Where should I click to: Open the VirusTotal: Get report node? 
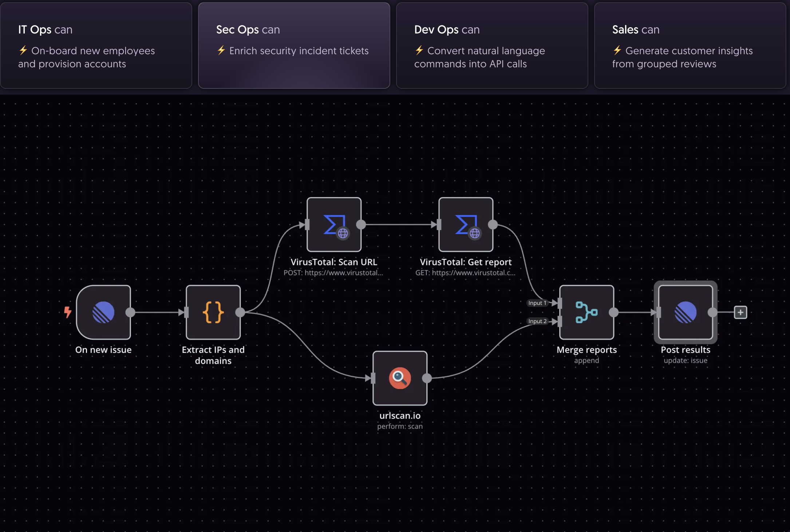(466, 225)
